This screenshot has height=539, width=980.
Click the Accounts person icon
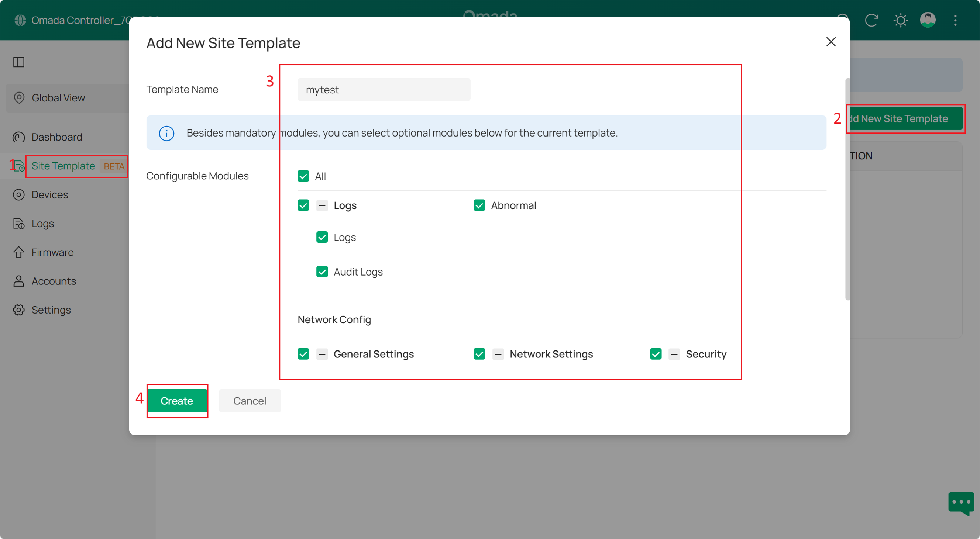[x=19, y=281]
